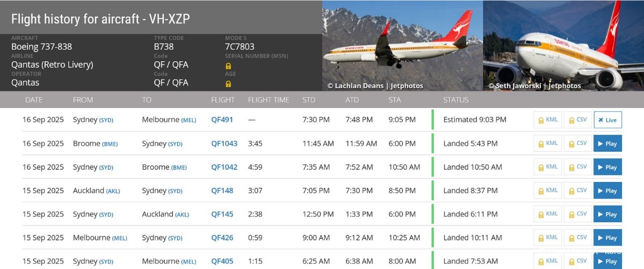Download KML for flight QF426

coord(548,238)
